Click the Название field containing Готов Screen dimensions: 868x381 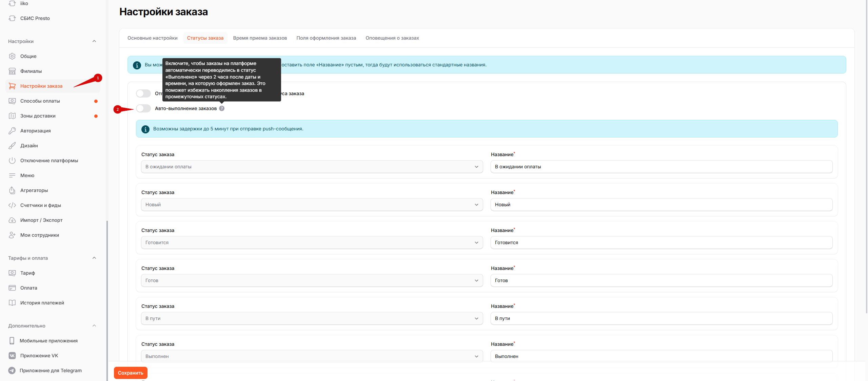coord(662,280)
